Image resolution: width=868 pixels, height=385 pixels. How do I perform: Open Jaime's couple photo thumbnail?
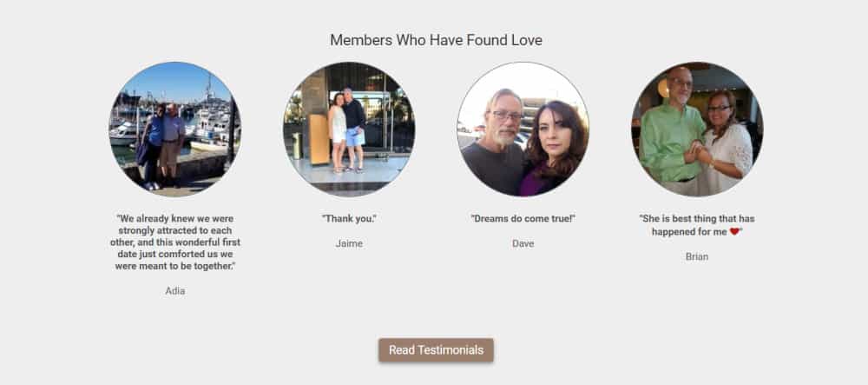pyautogui.click(x=349, y=129)
